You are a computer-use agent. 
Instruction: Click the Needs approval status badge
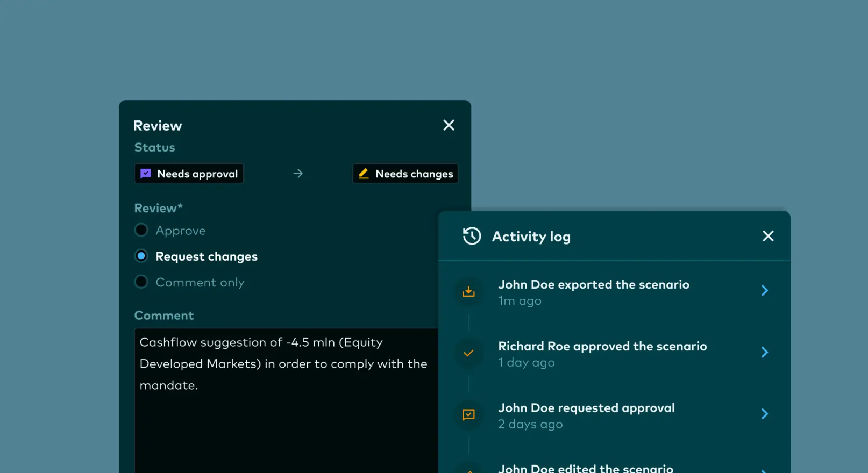coord(189,174)
